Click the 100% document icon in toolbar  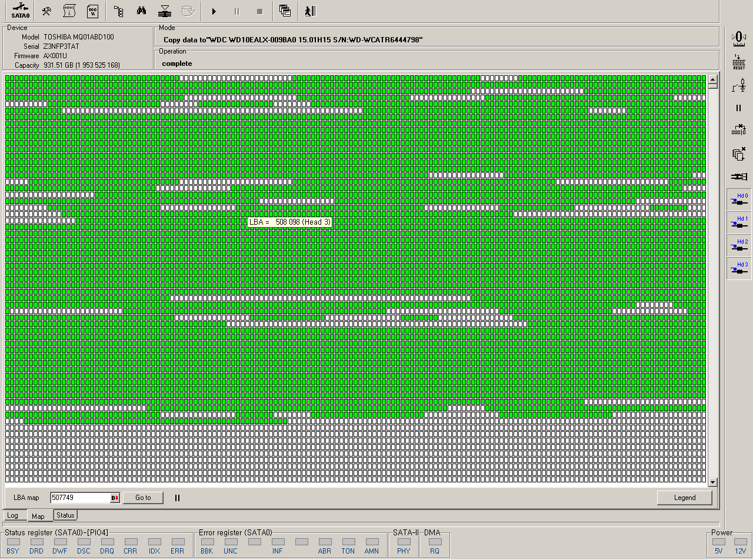tap(92, 11)
